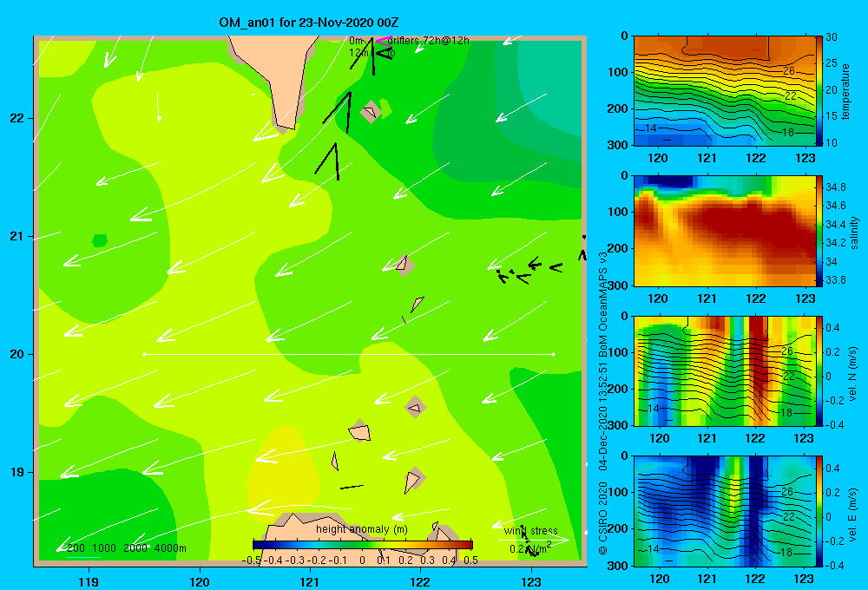Click the temperature color scale bar
This screenshot has width=868, height=590.
820,91
